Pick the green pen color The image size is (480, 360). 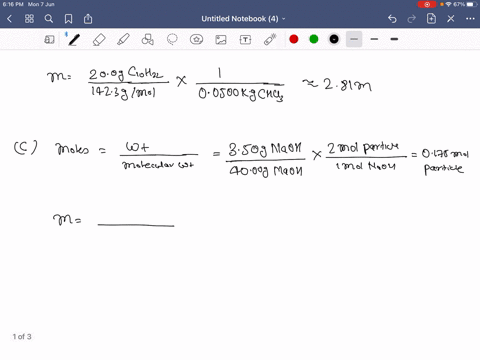click(314, 39)
